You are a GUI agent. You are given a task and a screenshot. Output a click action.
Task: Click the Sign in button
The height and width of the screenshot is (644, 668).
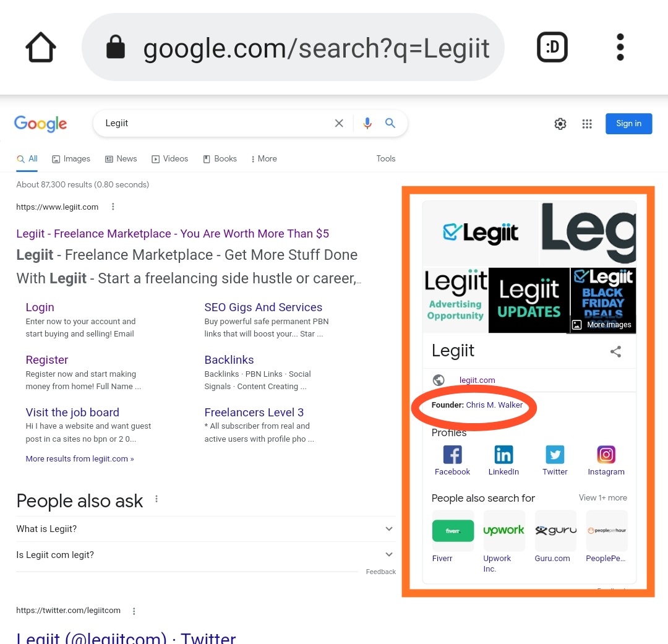click(628, 124)
